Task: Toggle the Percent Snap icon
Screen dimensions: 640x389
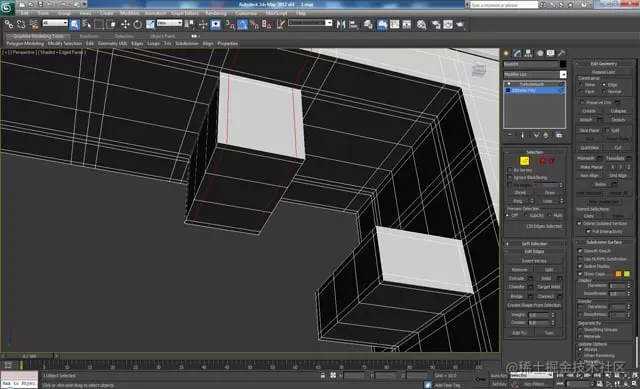Action: (254, 24)
